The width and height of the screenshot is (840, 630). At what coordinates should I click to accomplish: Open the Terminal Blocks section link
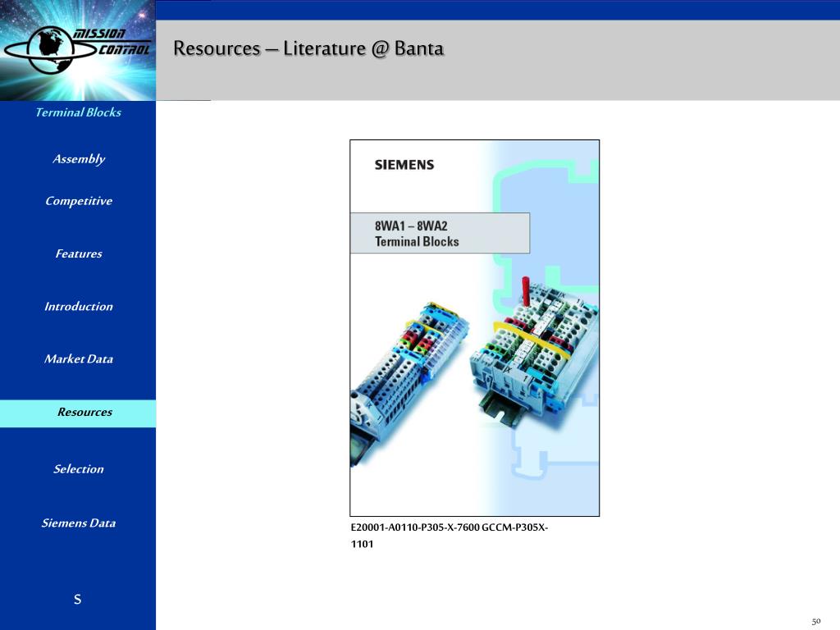pos(78,112)
